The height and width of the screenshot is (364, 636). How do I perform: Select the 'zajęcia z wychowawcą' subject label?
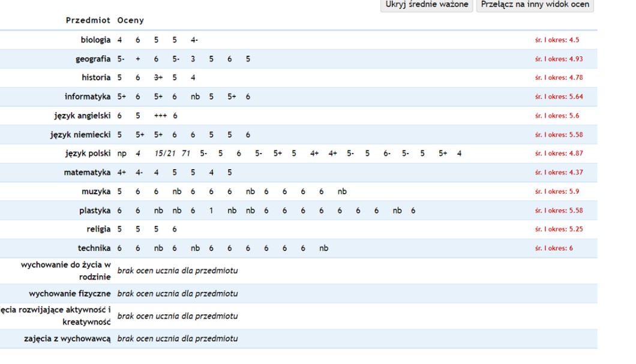point(67,339)
